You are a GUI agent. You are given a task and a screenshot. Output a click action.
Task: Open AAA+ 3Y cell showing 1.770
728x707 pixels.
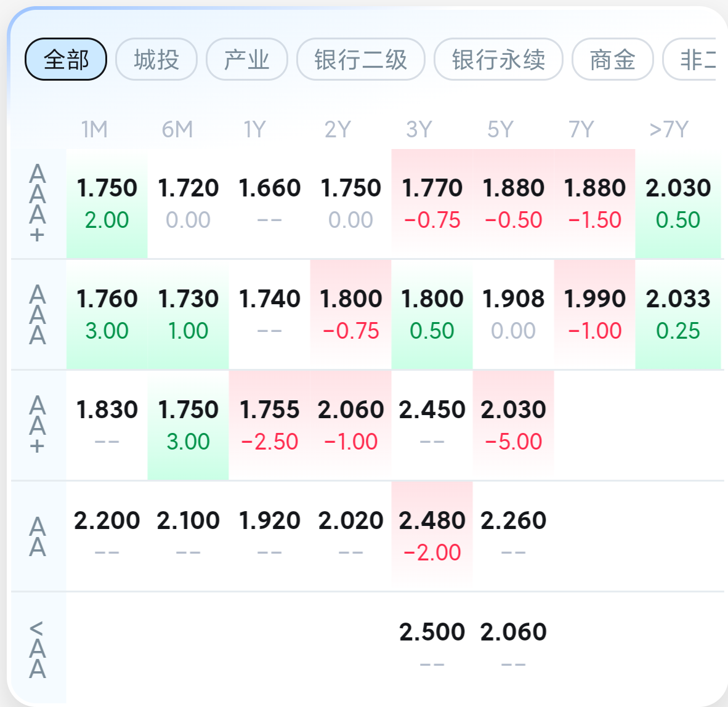[x=432, y=203]
